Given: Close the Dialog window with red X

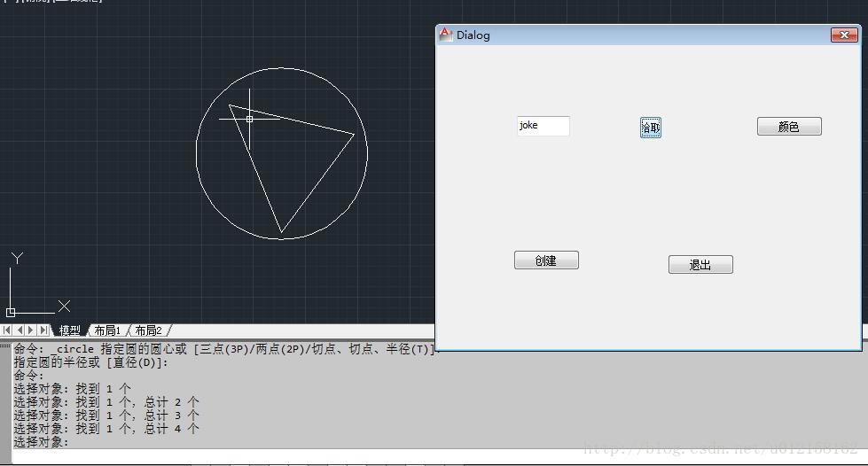Looking at the screenshot, I should 844,35.
